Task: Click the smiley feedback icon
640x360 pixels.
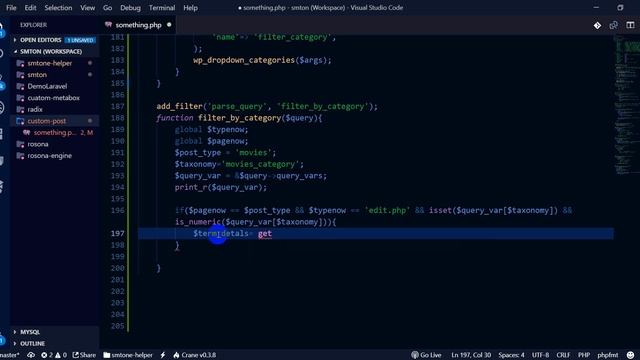Action: (x=631, y=355)
